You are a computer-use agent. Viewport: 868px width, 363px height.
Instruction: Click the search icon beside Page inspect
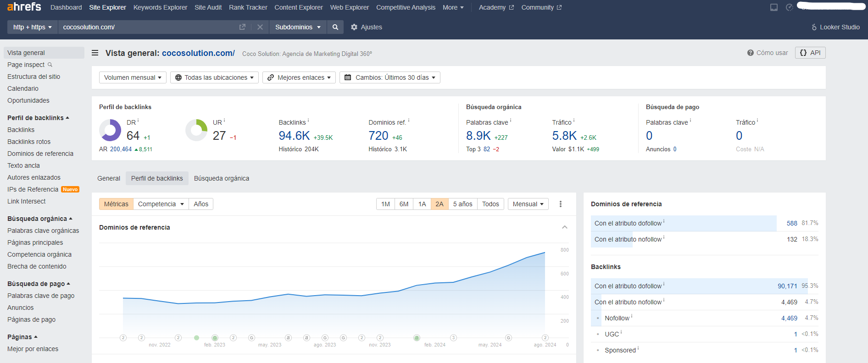[x=50, y=65]
